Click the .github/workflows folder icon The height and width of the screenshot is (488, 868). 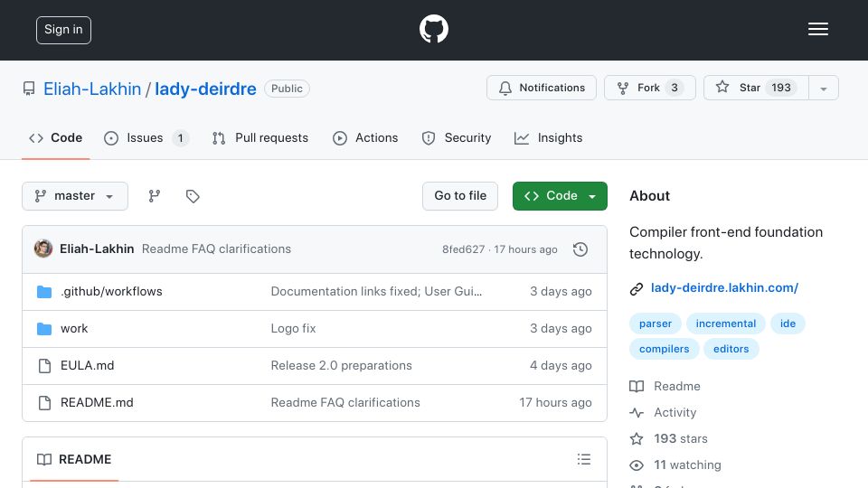point(44,292)
